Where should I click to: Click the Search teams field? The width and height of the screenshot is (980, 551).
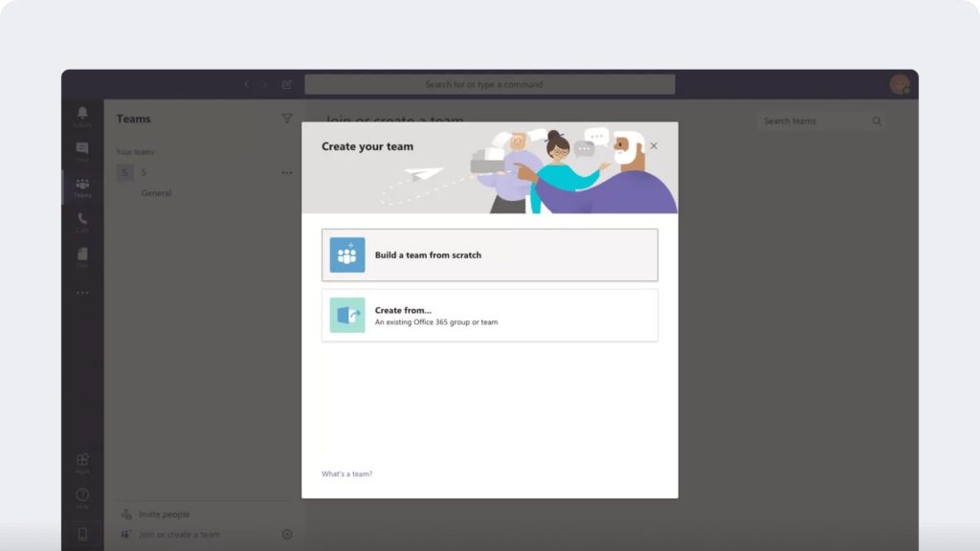tap(813, 121)
